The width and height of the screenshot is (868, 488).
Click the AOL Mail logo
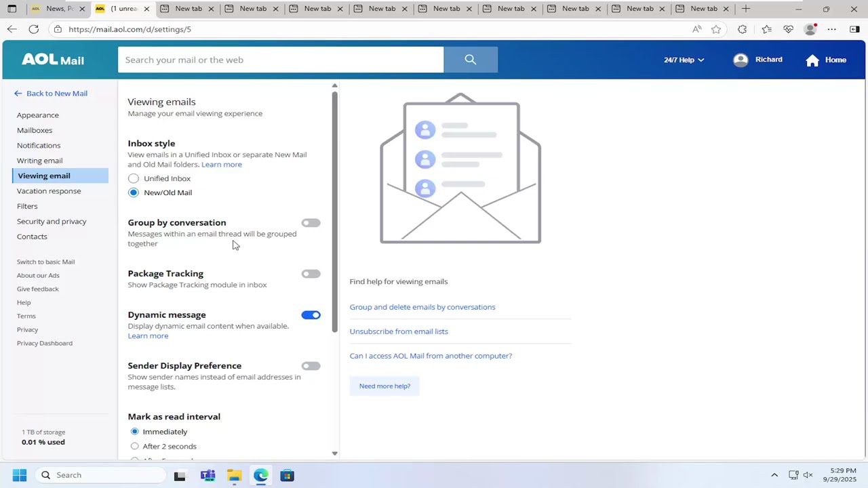53,60
